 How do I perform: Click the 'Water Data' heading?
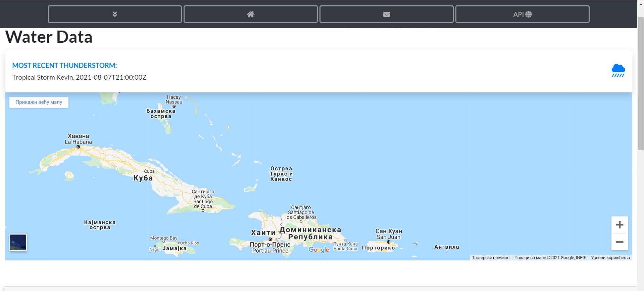click(x=49, y=37)
